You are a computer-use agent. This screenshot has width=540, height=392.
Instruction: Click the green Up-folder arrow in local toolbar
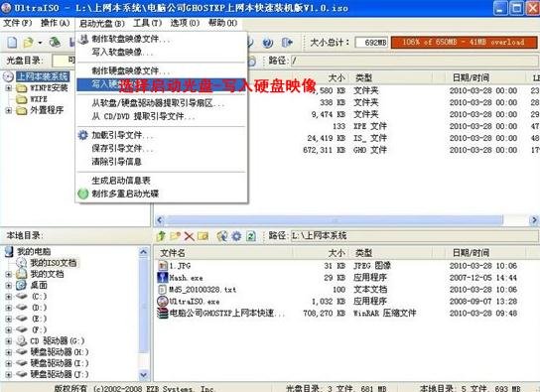(x=161, y=236)
